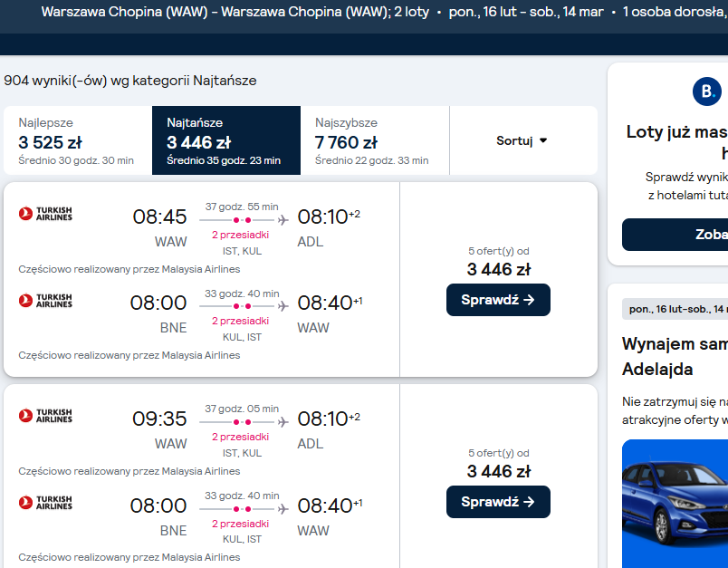Click the Booking.com B logo
728x568 pixels.
tap(706, 91)
